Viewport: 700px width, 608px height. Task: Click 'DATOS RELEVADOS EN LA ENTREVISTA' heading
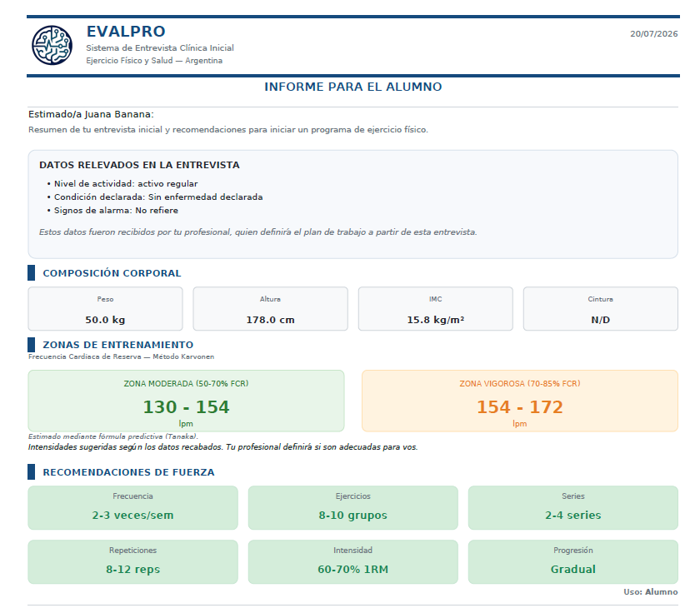click(139, 165)
